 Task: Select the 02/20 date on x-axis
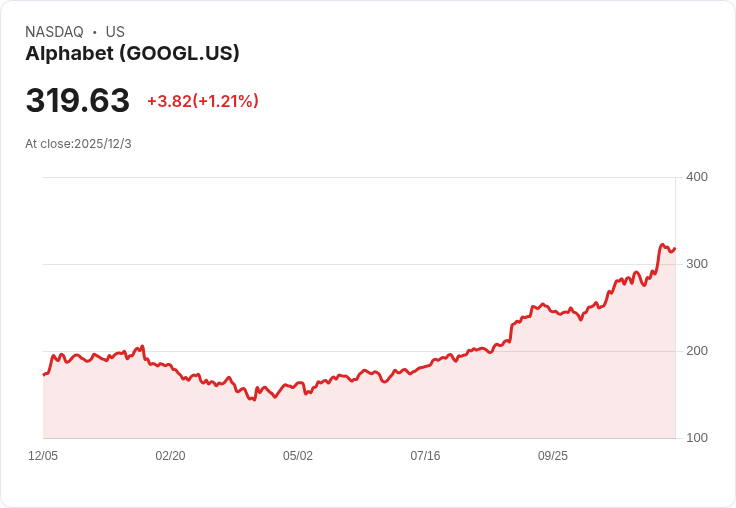[170, 456]
